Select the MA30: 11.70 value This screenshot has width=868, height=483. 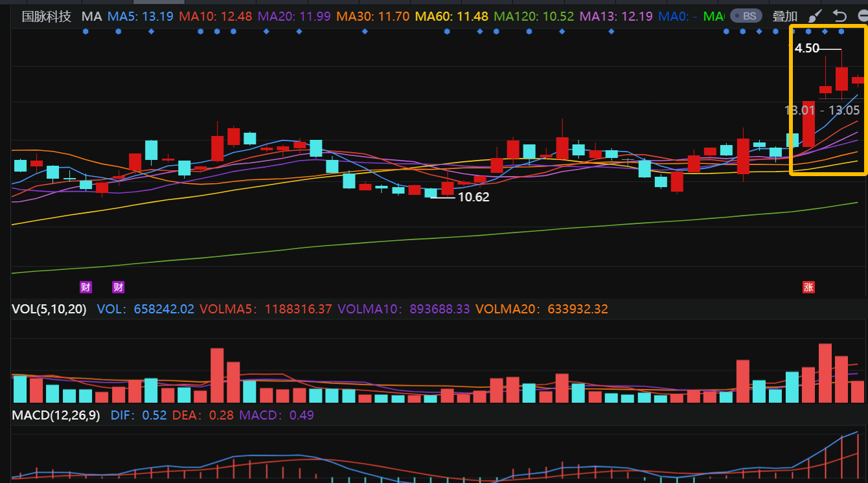pyautogui.click(x=373, y=16)
